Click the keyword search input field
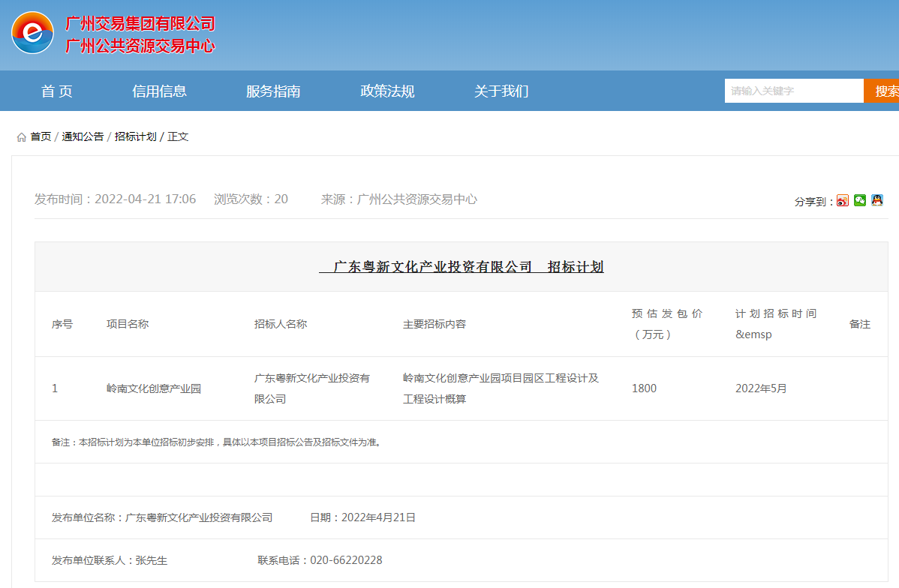Viewport: 899px width, 588px height. 794,91
